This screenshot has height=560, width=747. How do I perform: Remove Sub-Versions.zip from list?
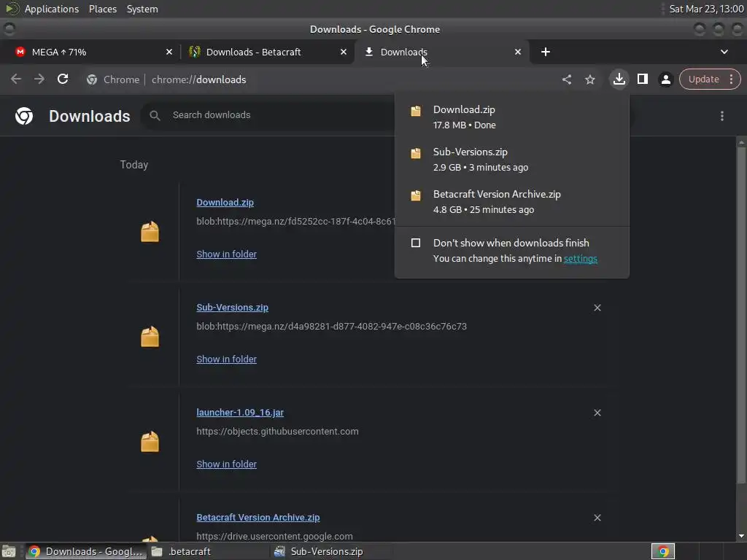tap(597, 308)
